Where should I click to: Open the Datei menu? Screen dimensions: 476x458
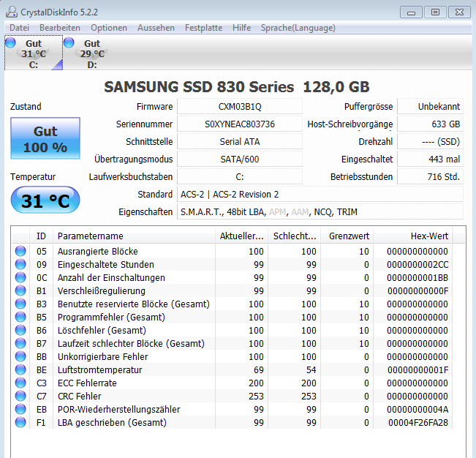tap(20, 28)
